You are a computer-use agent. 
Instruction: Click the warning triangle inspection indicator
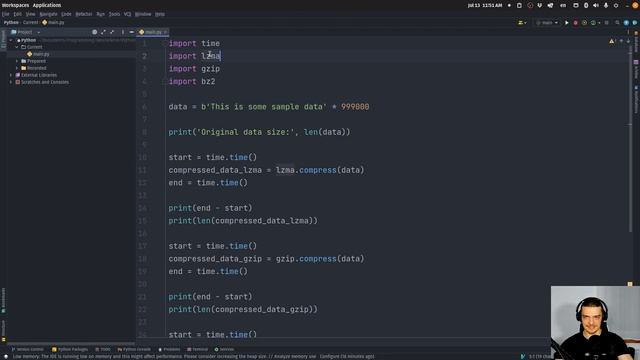pos(612,41)
